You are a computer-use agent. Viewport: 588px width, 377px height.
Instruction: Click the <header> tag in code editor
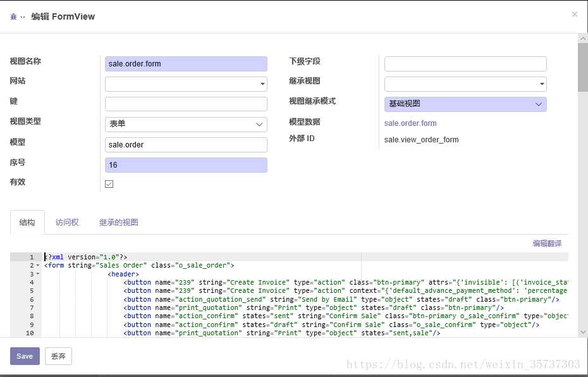123,274
